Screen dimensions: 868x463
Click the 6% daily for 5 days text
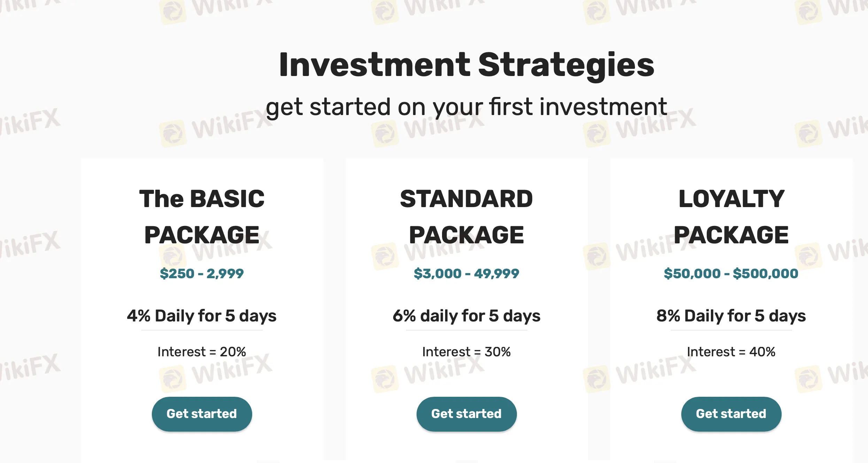(x=466, y=316)
